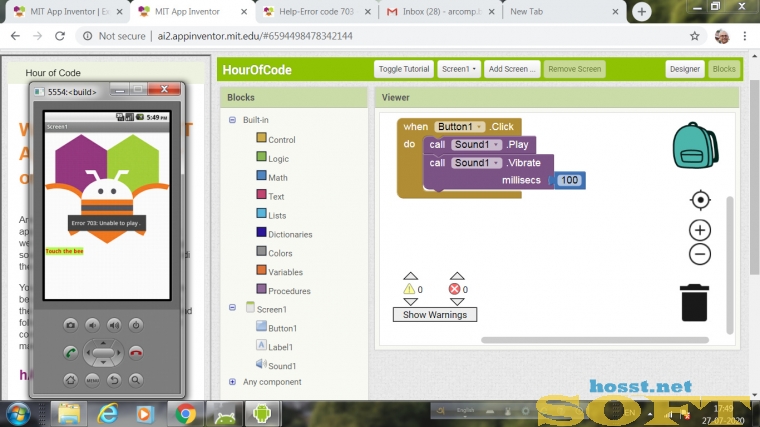This screenshot has width=760, height=427.
Task: Go to previous warning using up arrow
Action: (411, 276)
